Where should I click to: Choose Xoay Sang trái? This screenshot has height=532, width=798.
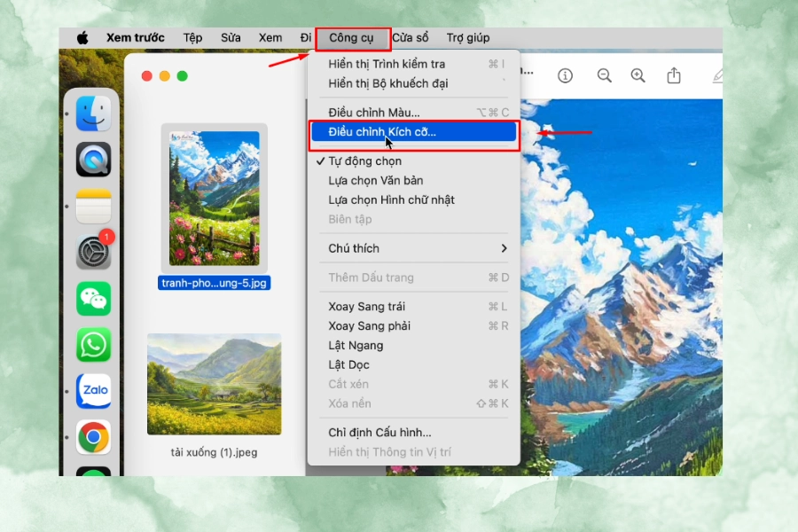pyautogui.click(x=414, y=307)
